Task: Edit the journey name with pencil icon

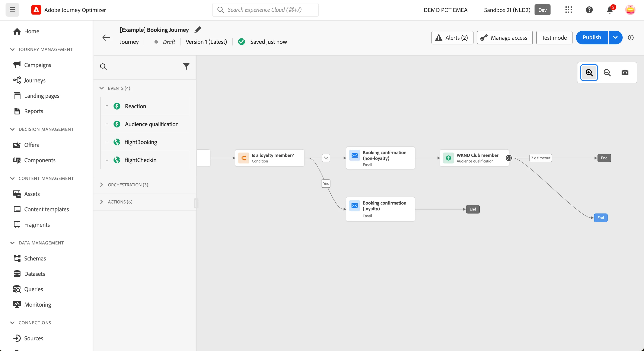Action: (198, 30)
